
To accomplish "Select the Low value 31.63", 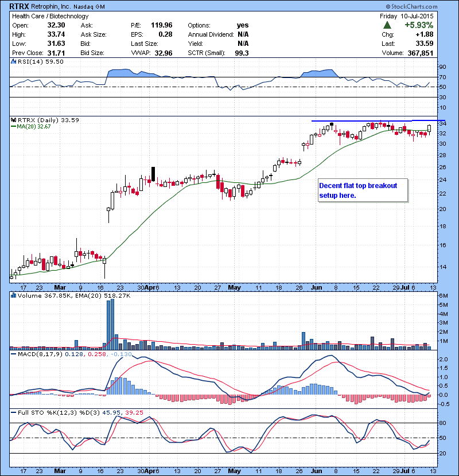I will [x=56, y=44].
